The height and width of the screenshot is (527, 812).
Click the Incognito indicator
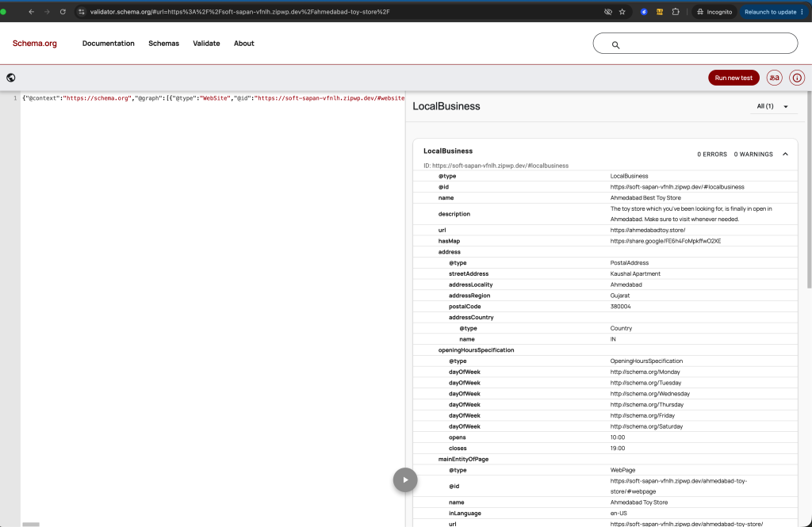point(714,12)
